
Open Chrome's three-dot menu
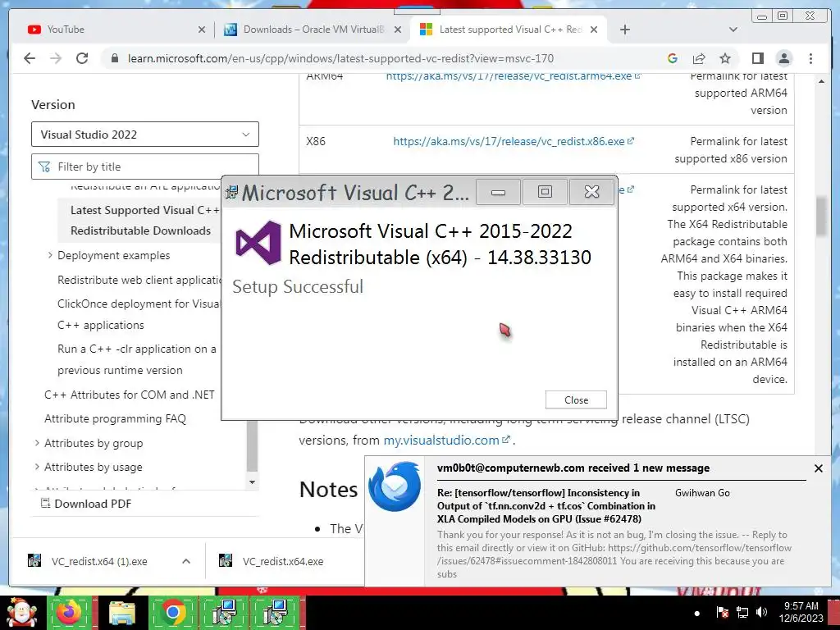[x=810, y=58]
